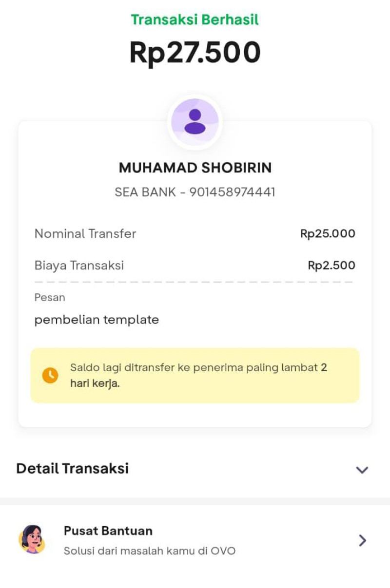Tap SEA BANK account number text
The width and height of the screenshot is (390, 588).
195,192
